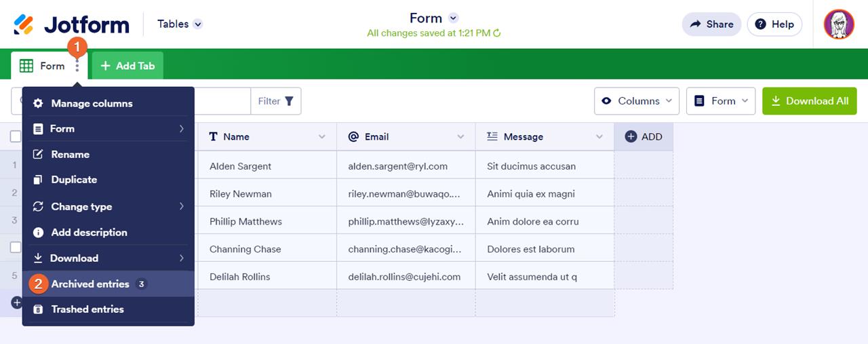Click the Jotform logo icon

pyautogui.click(x=24, y=24)
